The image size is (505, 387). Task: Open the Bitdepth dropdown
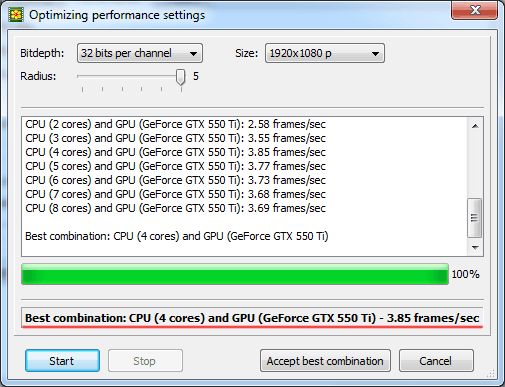(140, 53)
